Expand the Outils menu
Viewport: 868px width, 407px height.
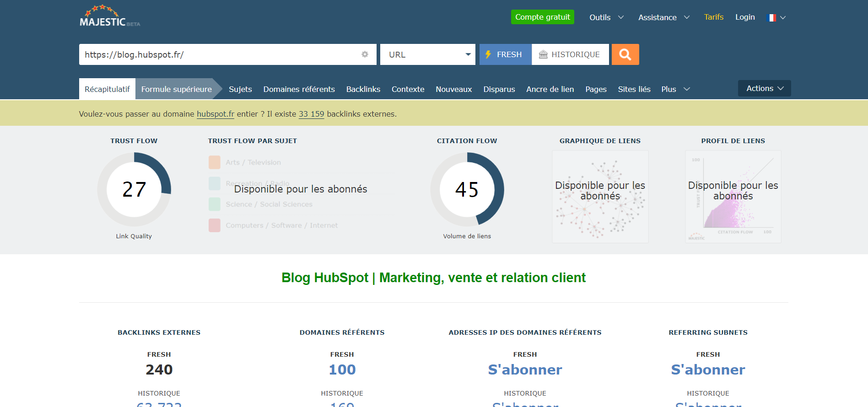606,17
